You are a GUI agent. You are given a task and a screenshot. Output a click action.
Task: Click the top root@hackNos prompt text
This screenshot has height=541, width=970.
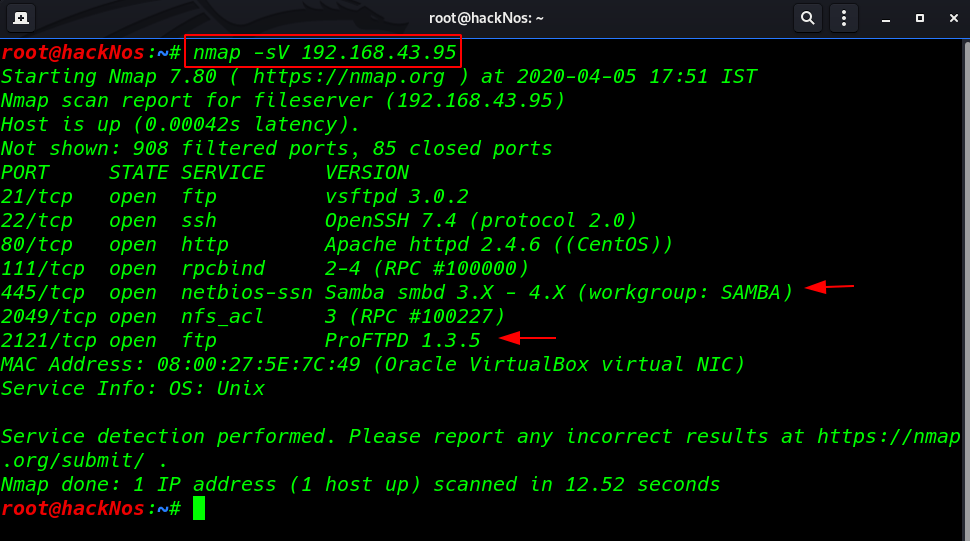coord(90,53)
